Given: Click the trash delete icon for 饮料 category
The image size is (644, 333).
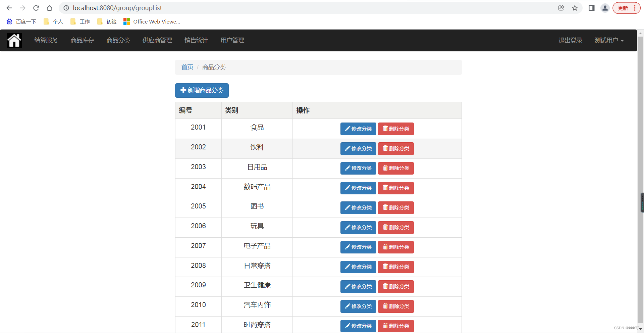Looking at the screenshot, I should (385, 148).
